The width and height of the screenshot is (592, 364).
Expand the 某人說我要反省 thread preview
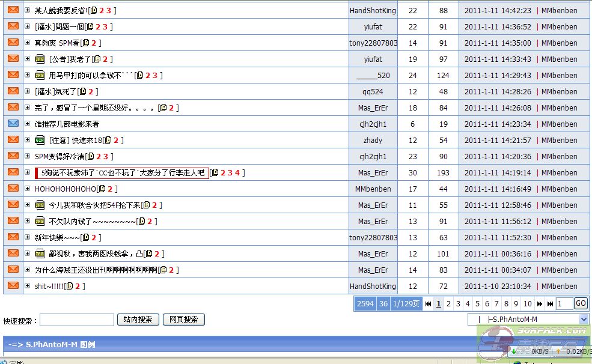[27, 10]
